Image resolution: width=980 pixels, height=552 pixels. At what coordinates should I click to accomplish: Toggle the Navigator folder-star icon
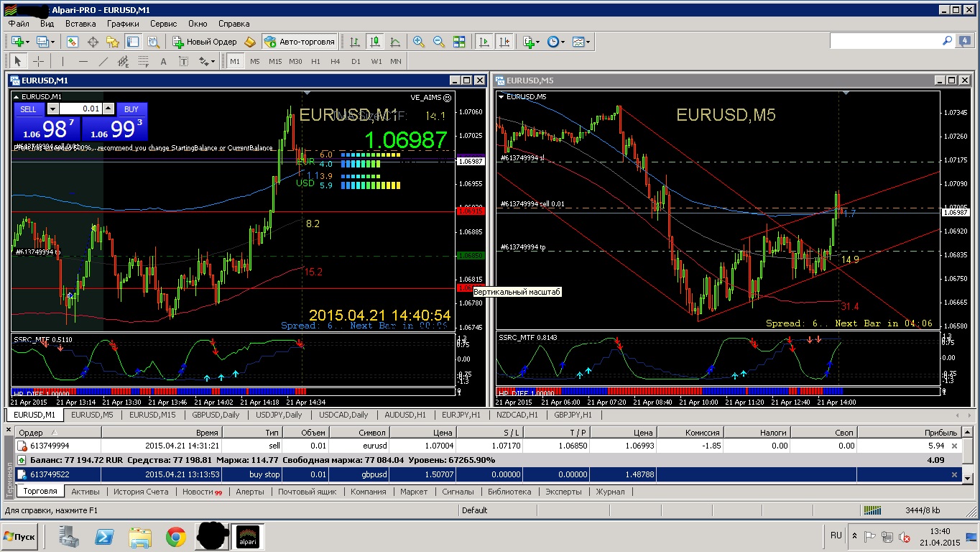[x=113, y=42]
